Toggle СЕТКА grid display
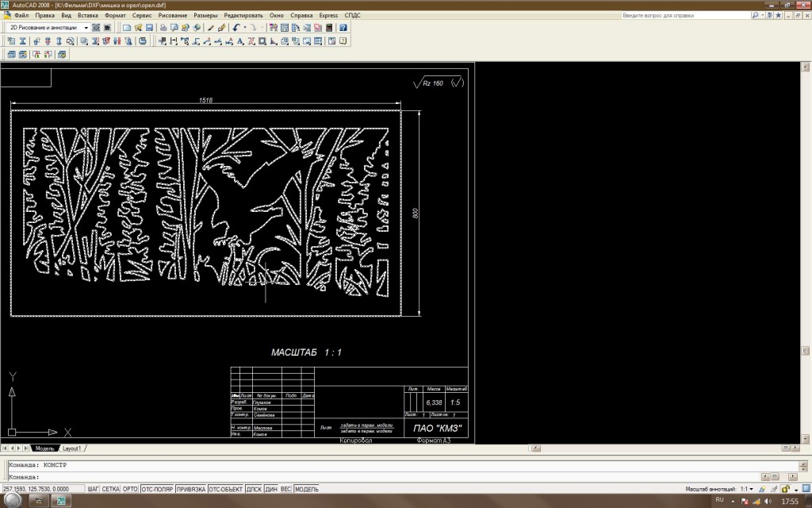 click(110, 489)
